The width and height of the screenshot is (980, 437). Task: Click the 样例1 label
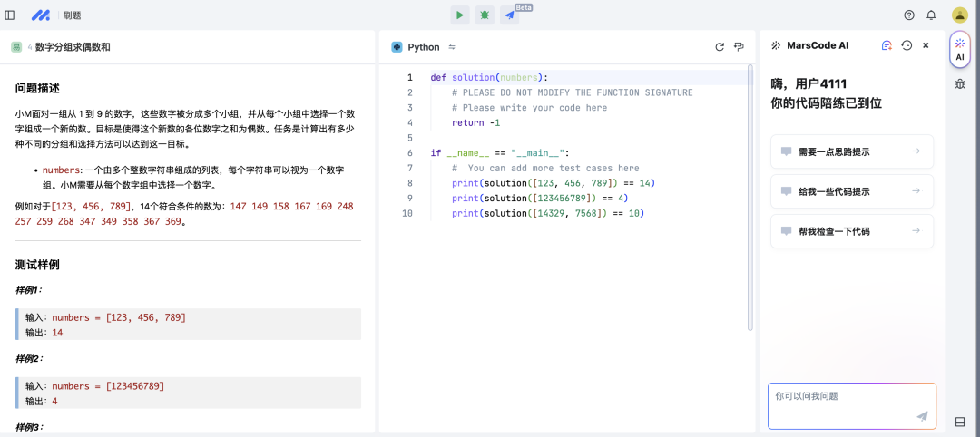29,290
